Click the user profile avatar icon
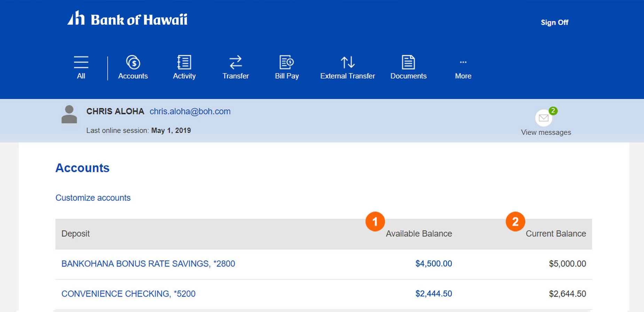The width and height of the screenshot is (644, 312). (x=69, y=114)
